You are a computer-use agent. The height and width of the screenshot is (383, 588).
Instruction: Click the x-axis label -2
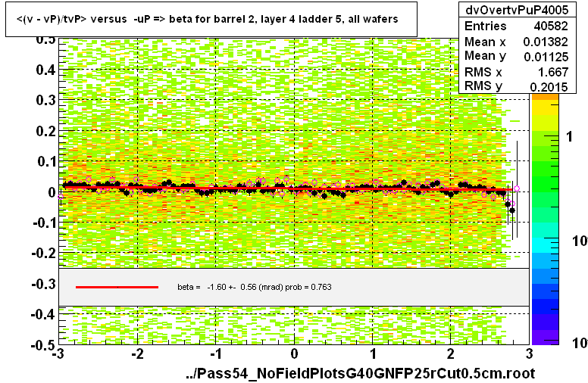[x=137, y=353]
